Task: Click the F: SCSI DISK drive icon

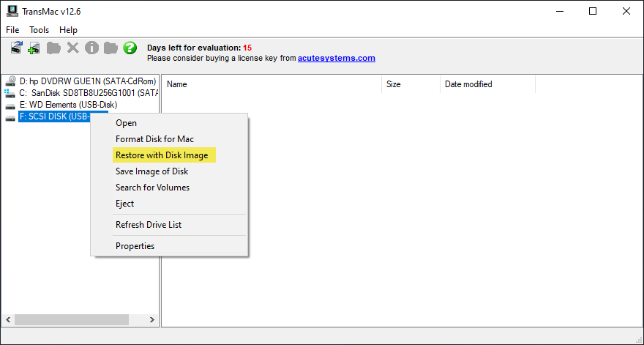Action: coord(10,118)
